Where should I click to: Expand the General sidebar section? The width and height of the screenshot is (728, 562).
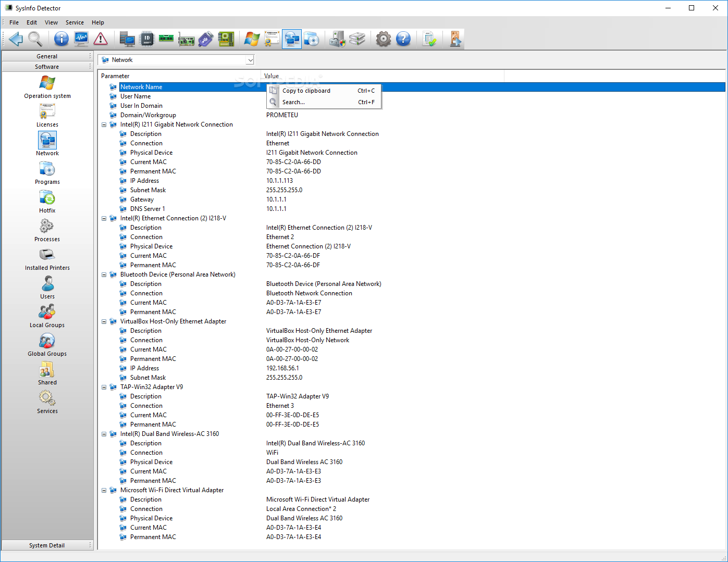pos(47,56)
